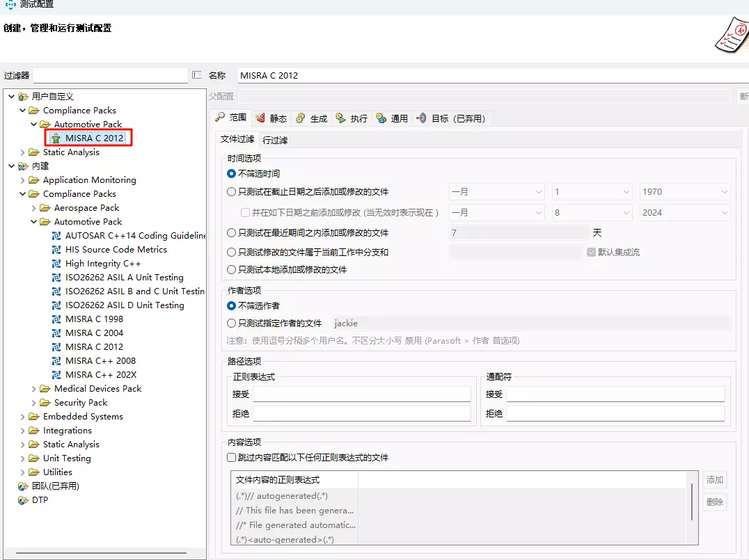Image resolution: width=749 pixels, height=560 pixels.
Task: Expand the Security Pack folder
Action: click(x=34, y=403)
